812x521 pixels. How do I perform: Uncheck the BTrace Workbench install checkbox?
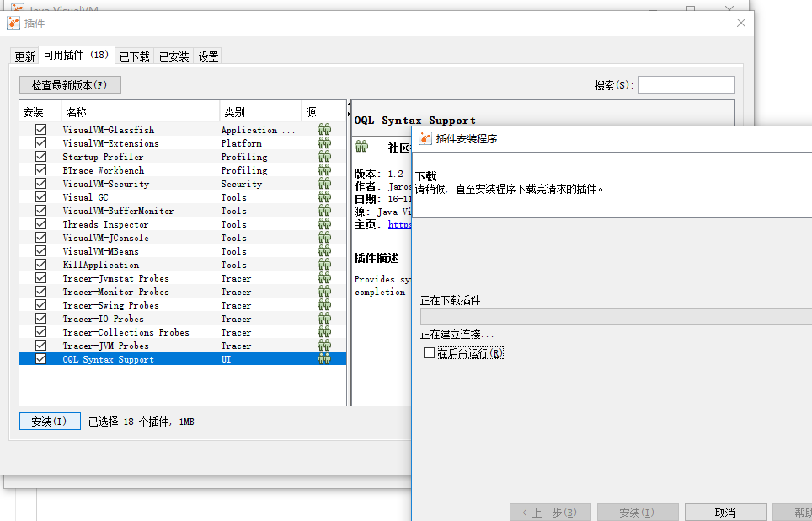(41, 170)
